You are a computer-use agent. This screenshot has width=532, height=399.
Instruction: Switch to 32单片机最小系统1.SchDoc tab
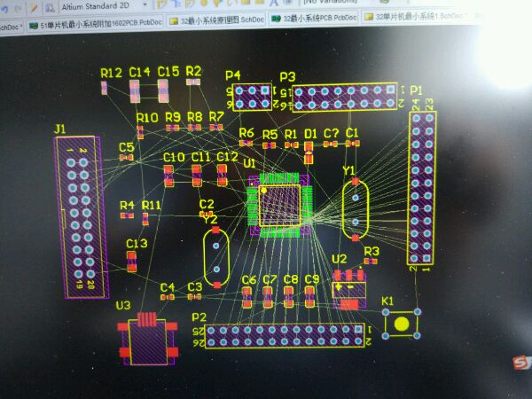click(x=416, y=16)
